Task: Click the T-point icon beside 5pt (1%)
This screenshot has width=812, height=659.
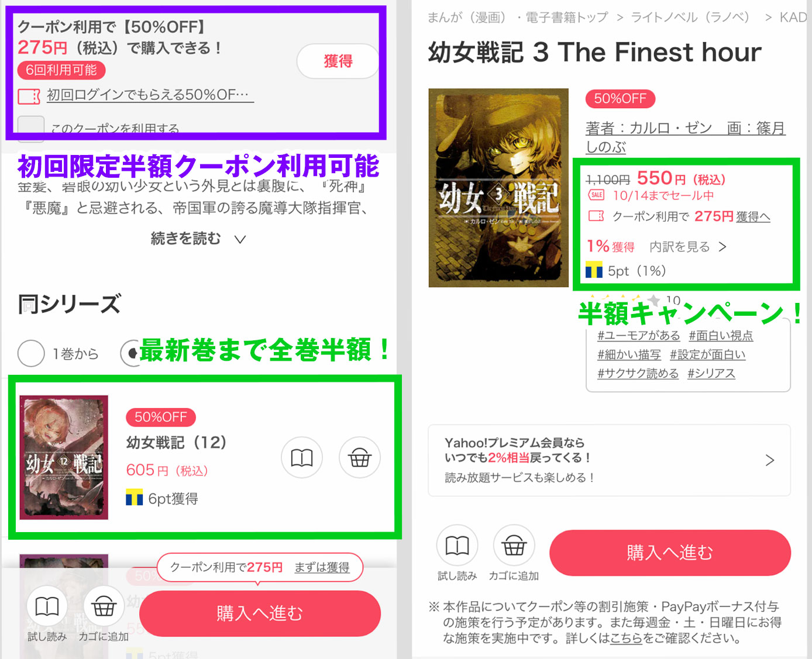Action: (x=594, y=270)
